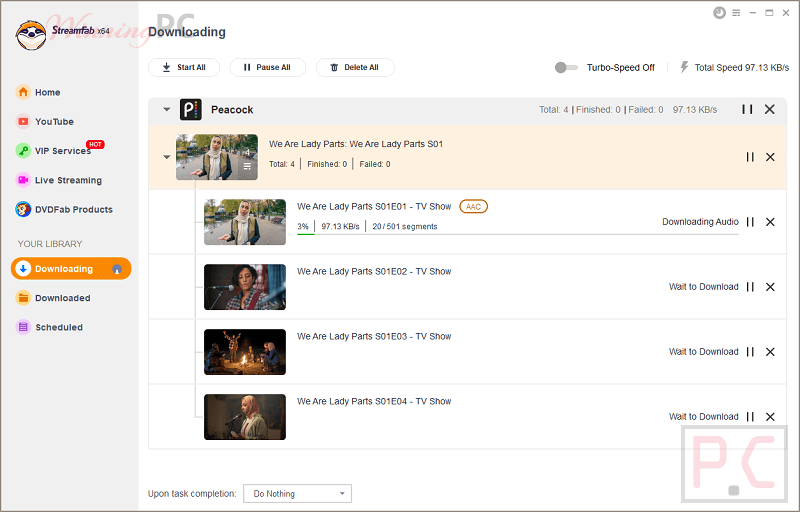Viewport: 800px width, 512px height.
Task: Cancel the S01E02 queued download
Action: click(x=770, y=287)
